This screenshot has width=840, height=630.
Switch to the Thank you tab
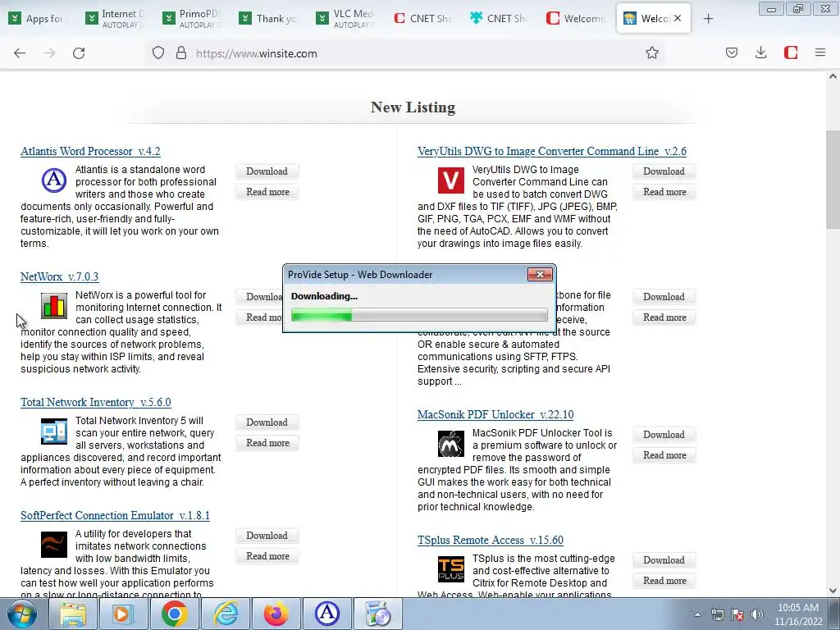pyautogui.click(x=269, y=19)
